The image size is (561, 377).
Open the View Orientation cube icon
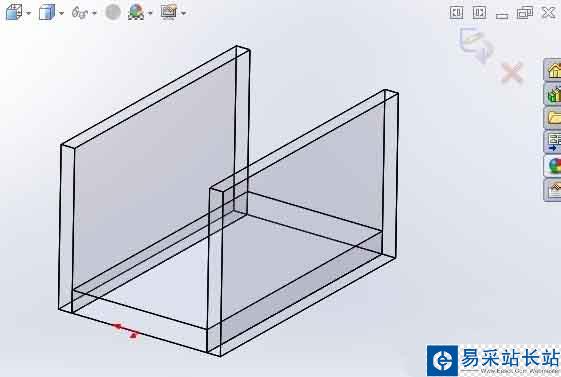[14, 12]
